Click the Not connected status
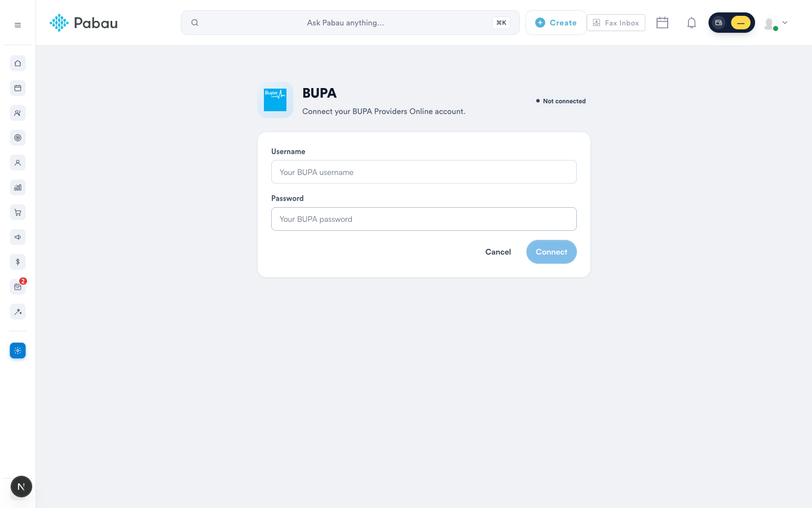This screenshot has width=812, height=508. 561,101
